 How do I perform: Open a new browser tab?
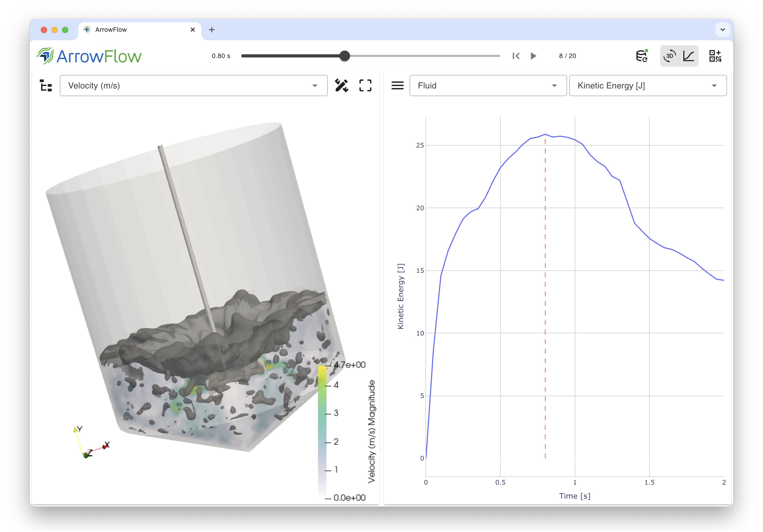[212, 30]
